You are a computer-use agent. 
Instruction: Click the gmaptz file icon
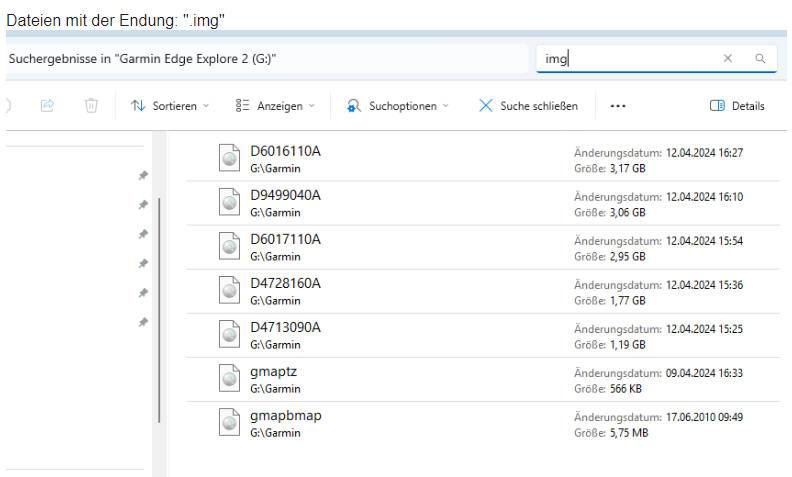coord(230,378)
